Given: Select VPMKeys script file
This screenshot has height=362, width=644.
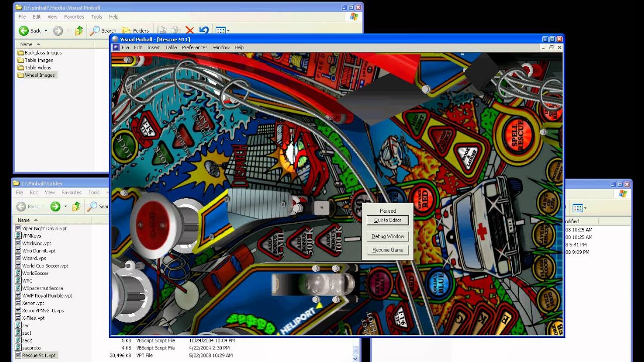Looking at the screenshot, I should 28,236.
